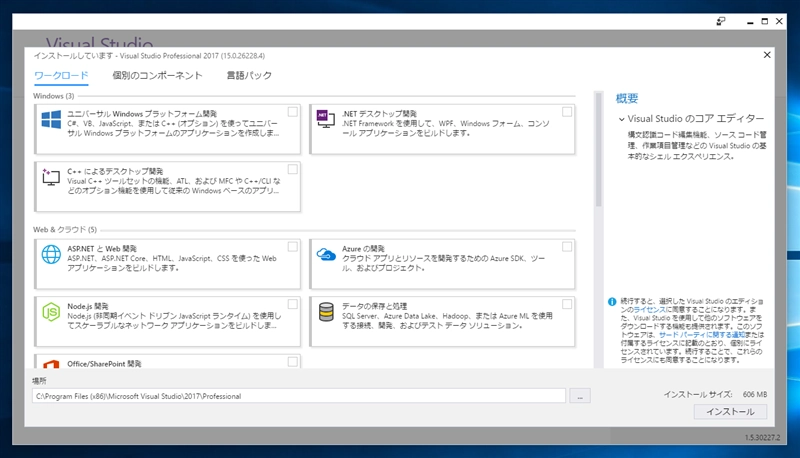
Task: Open the 言語パック tab
Action: tap(249, 75)
